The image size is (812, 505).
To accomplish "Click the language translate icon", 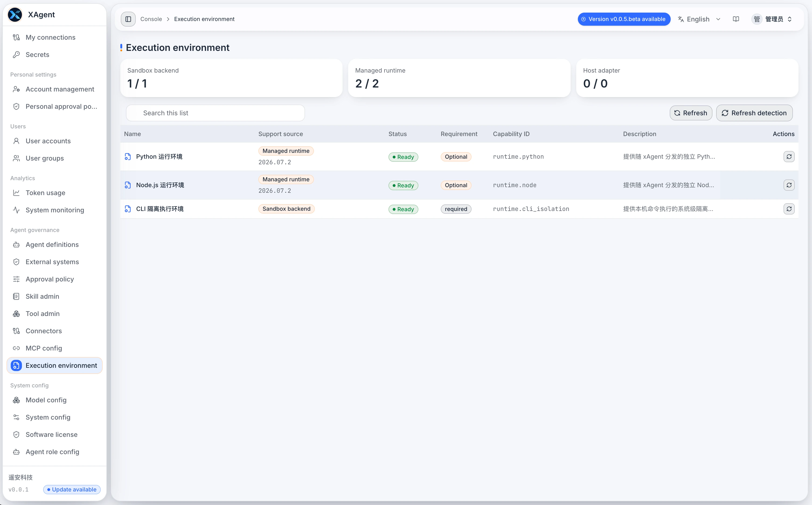I will (x=681, y=19).
